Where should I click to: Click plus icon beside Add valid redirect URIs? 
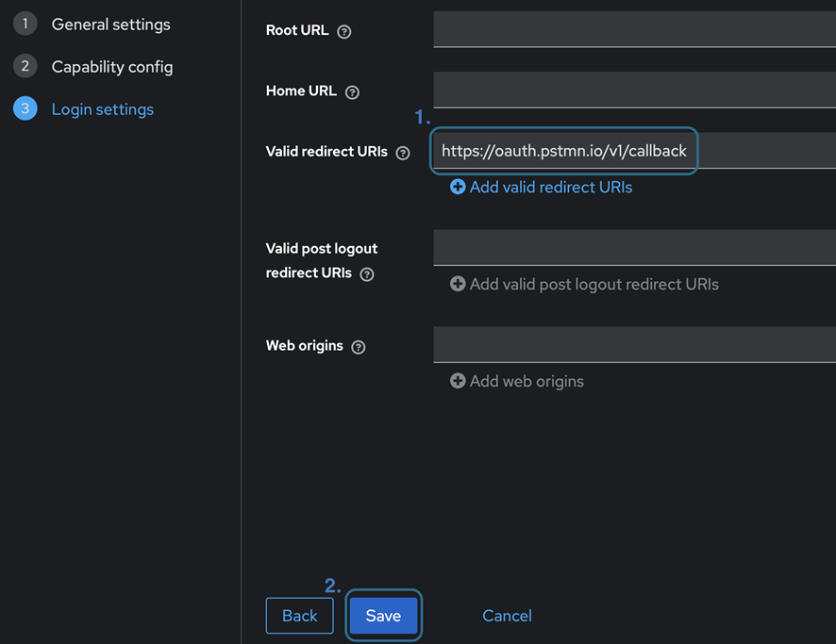coord(458,188)
